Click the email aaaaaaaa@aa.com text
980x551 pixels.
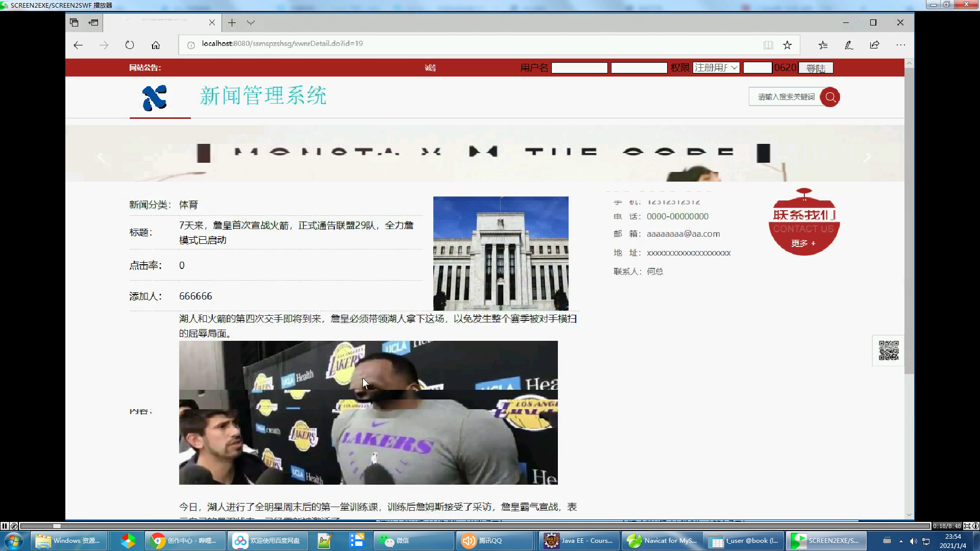click(x=683, y=234)
